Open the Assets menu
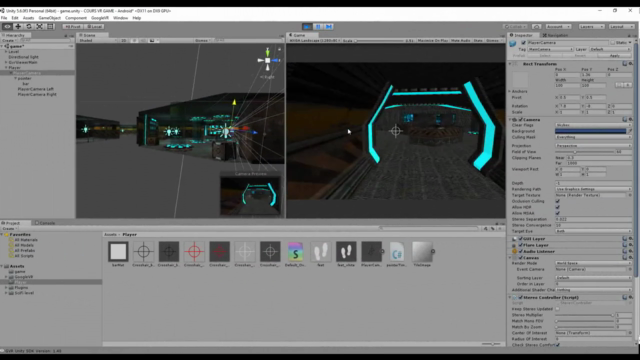 click(x=28, y=18)
